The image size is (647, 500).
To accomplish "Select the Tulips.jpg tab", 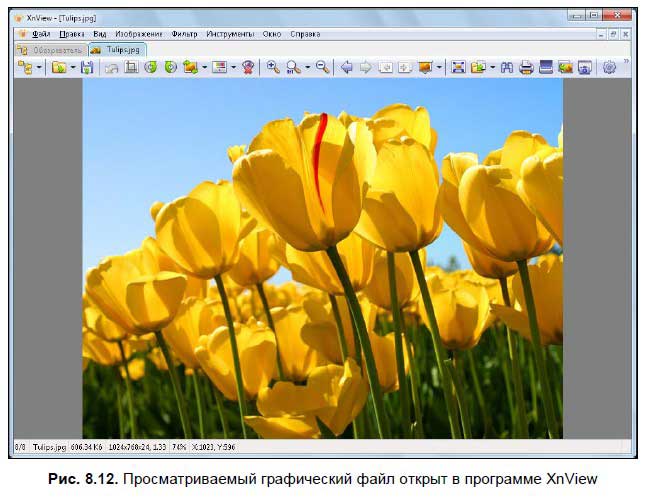I will click(118, 49).
